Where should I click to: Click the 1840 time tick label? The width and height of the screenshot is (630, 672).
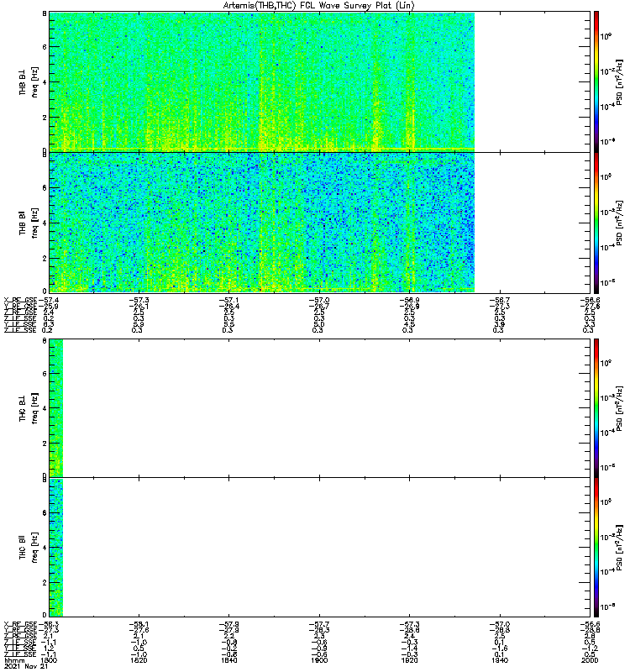click(x=229, y=661)
